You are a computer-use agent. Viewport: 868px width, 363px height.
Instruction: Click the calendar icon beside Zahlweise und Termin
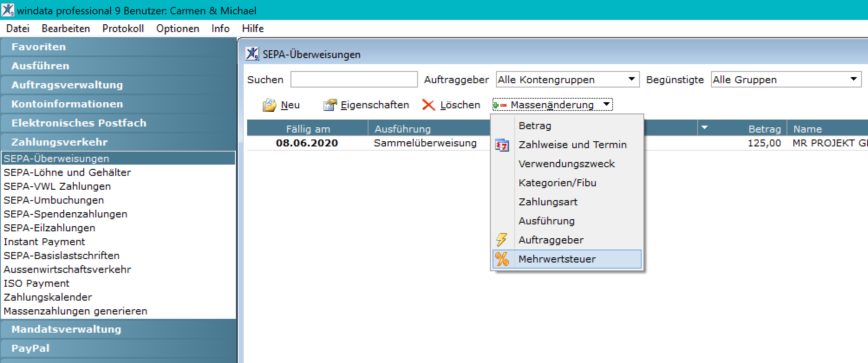tap(502, 145)
